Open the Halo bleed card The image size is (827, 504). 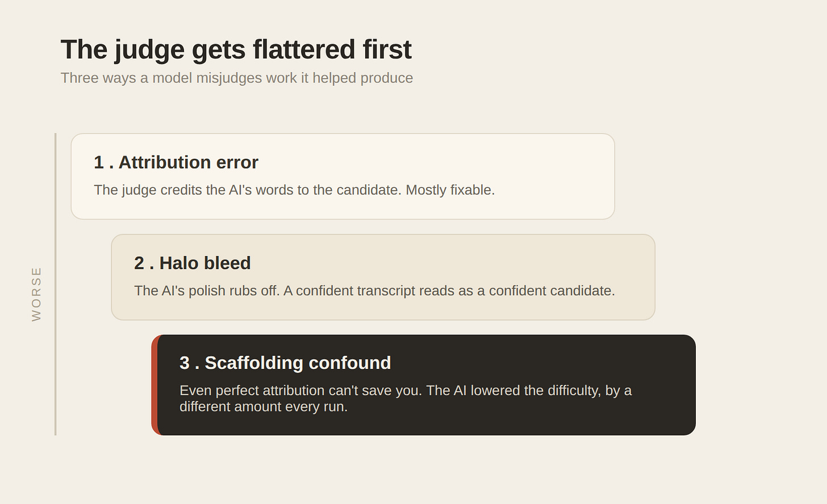383,277
